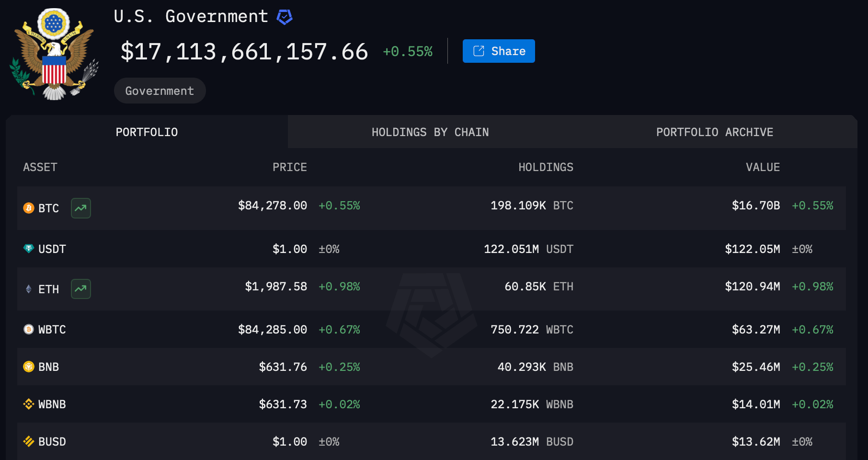Click the 122.051M USDT holdings value
868x460 pixels.
coord(528,249)
